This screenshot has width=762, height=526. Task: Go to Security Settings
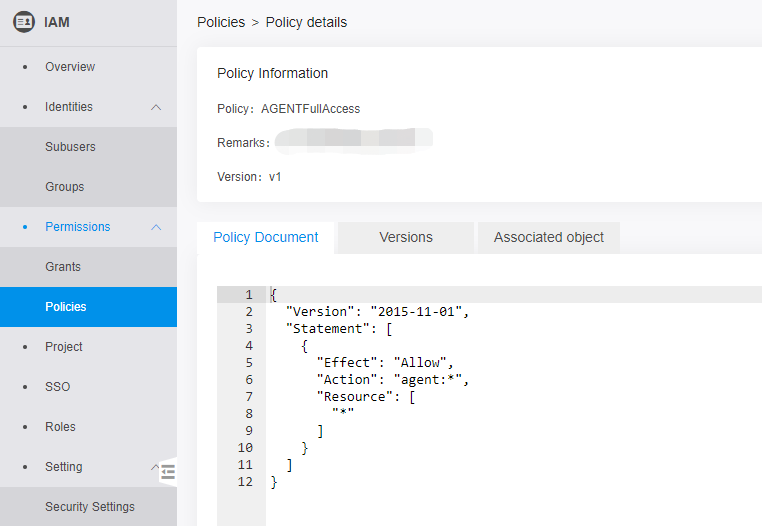88,507
